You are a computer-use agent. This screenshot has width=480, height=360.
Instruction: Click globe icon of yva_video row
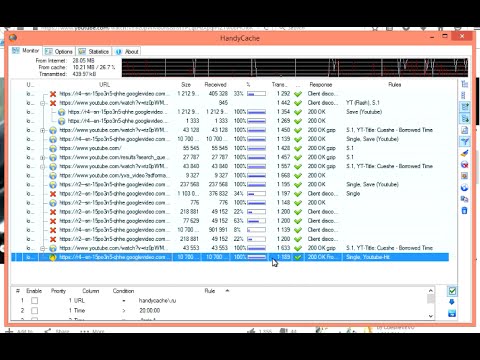tap(53, 176)
